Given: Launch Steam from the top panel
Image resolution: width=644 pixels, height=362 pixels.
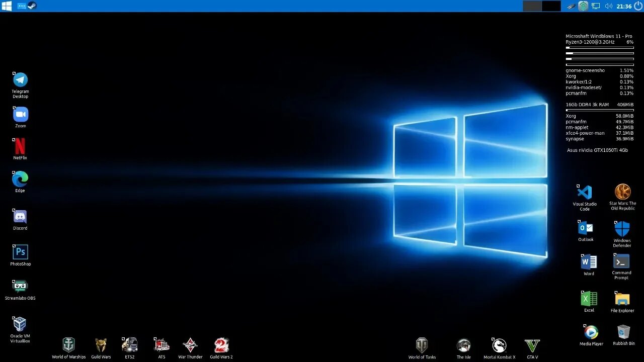Looking at the screenshot, I should 32,6.
